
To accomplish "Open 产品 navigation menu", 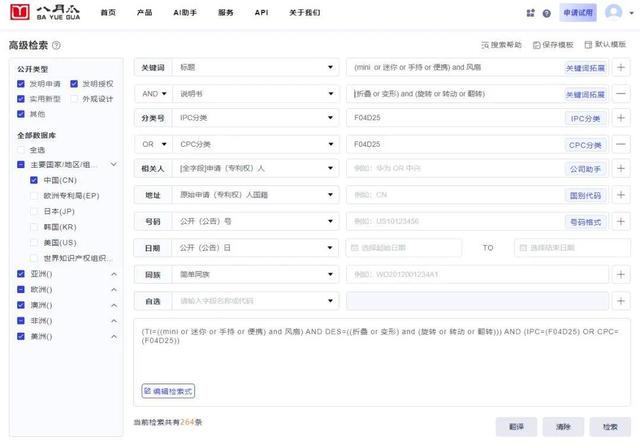I will 144,13.
